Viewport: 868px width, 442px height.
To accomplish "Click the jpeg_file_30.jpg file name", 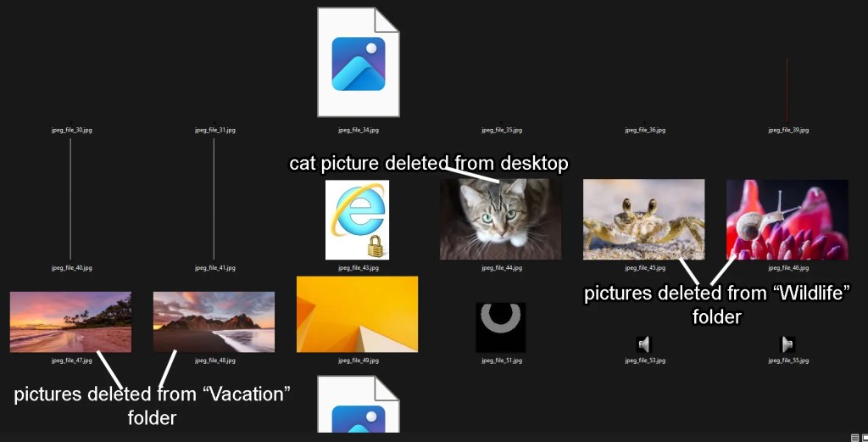I will point(72,131).
